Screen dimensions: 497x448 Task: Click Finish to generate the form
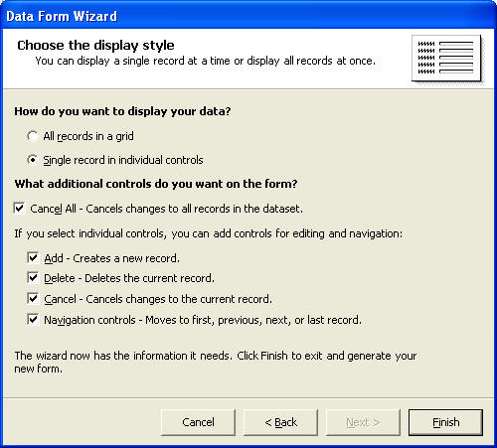click(445, 422)
